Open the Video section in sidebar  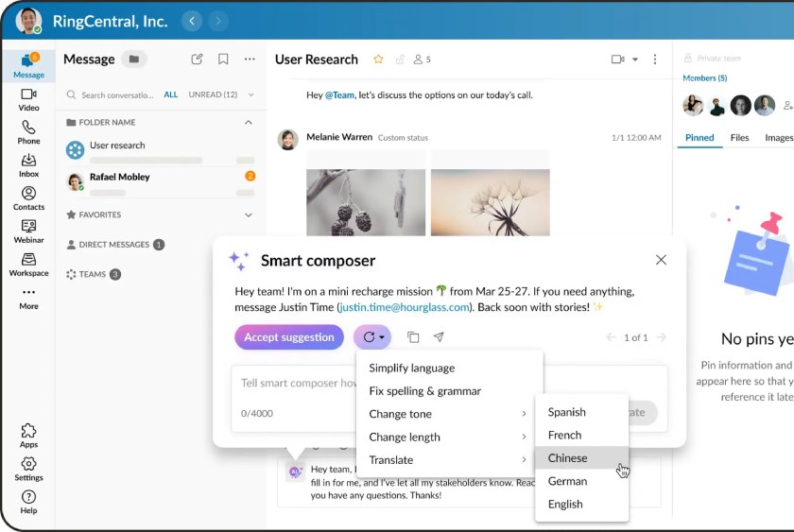coord(28,100)
